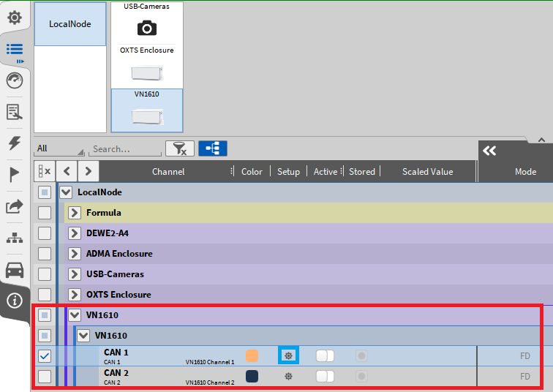
Task: Click into the channel Search field
Action: coord(124,148)
